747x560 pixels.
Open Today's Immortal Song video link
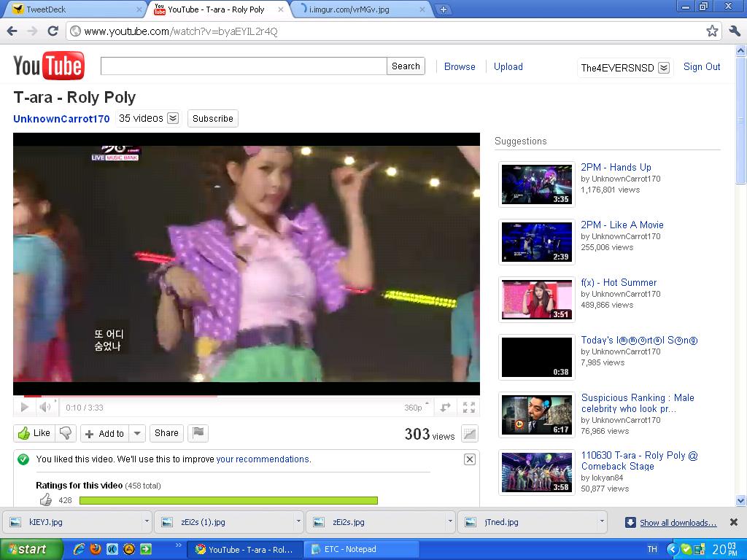[x=639, y=340]
